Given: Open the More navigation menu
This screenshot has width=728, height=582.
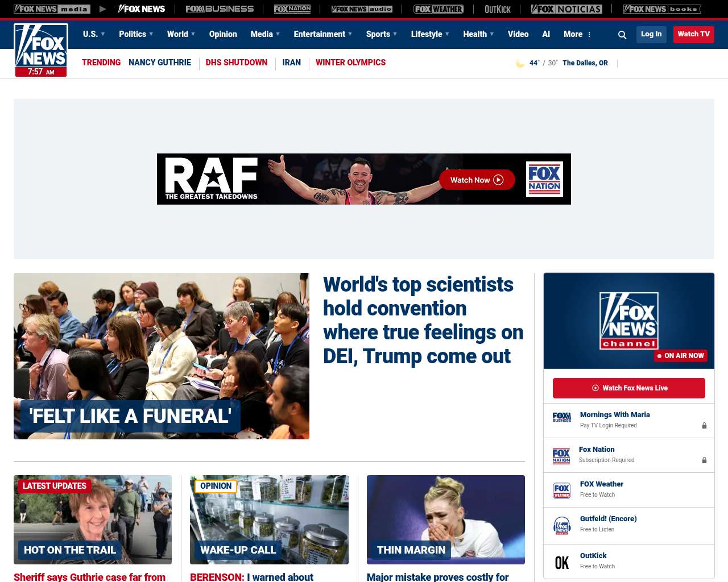Looking at the screenshot, I should [x=577, y=34].
